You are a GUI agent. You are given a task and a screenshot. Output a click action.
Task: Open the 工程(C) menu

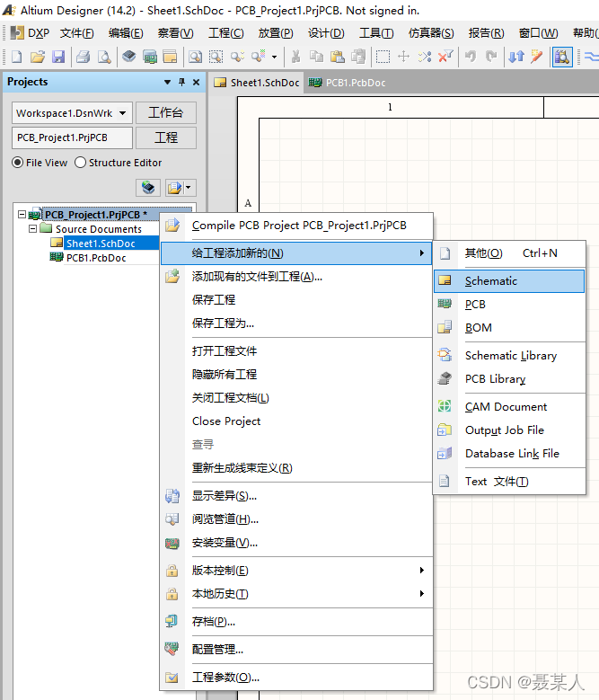226,33
